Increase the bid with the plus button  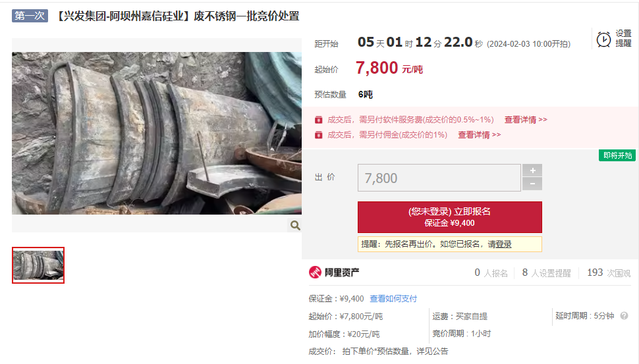click(x=532, y=170)
